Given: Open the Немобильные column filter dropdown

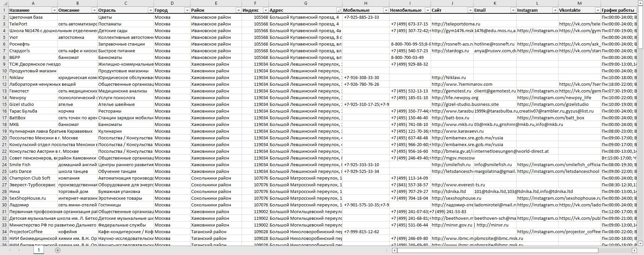Looking at the screenshot, I should (x=428, y=10).
